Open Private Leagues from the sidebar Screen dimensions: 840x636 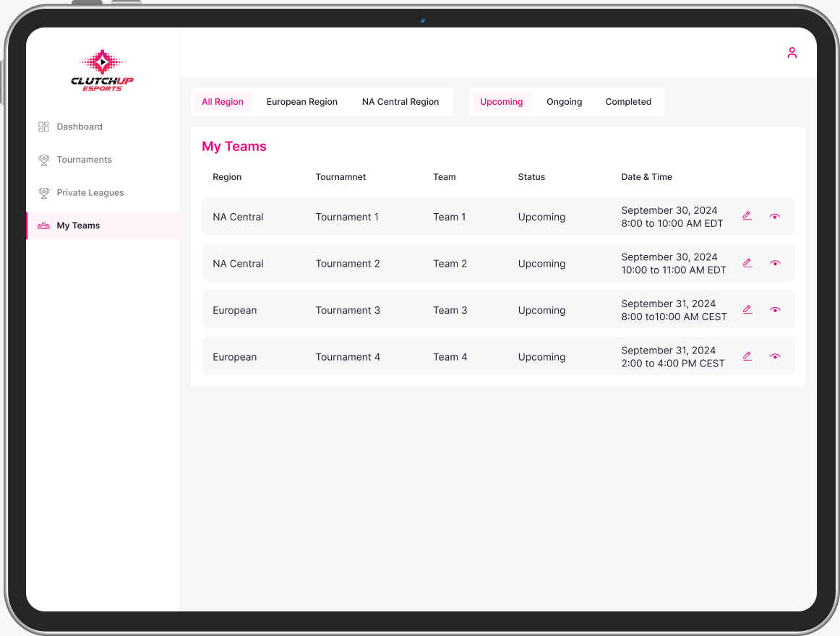click(103, 193)
